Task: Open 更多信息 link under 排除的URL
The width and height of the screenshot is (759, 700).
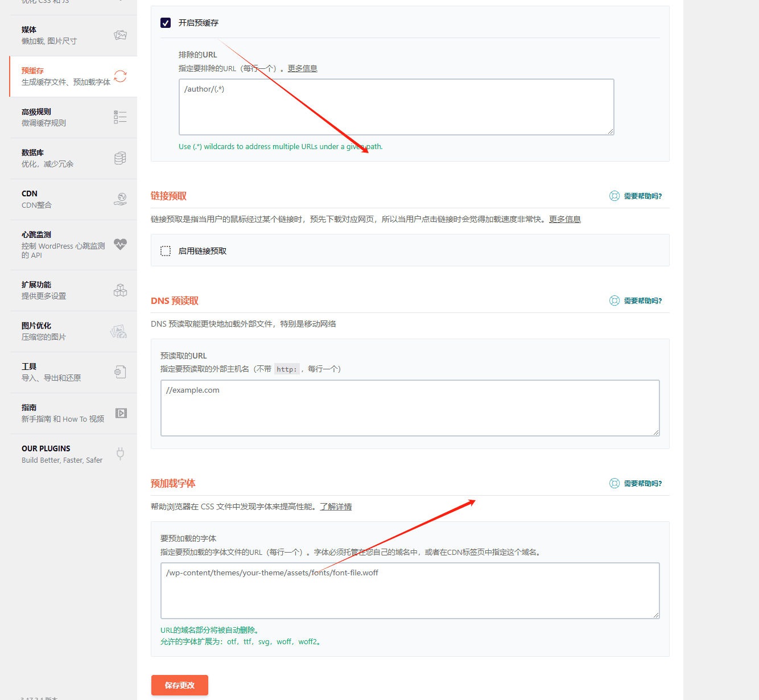Action: (x=302, y=68)
